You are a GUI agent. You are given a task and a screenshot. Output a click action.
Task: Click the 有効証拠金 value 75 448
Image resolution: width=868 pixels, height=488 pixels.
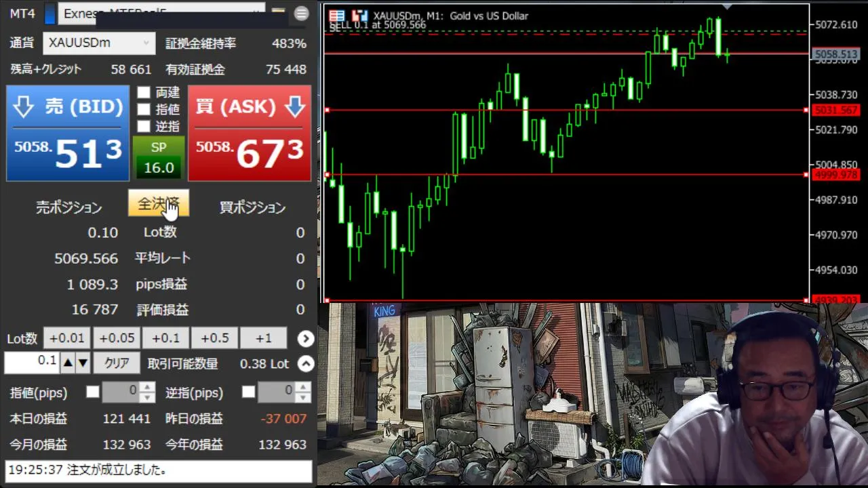(286, 69)
